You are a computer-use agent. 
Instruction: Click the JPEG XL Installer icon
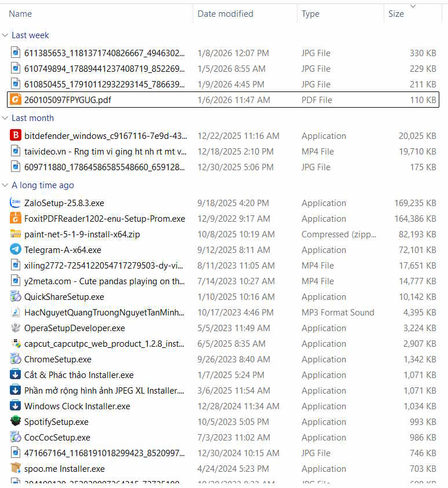16,390
